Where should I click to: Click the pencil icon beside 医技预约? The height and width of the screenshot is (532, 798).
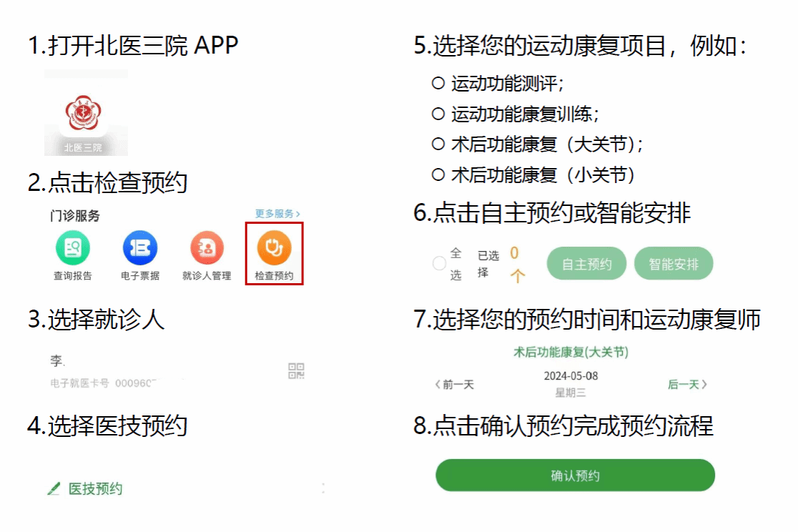[x=54, y=488]
